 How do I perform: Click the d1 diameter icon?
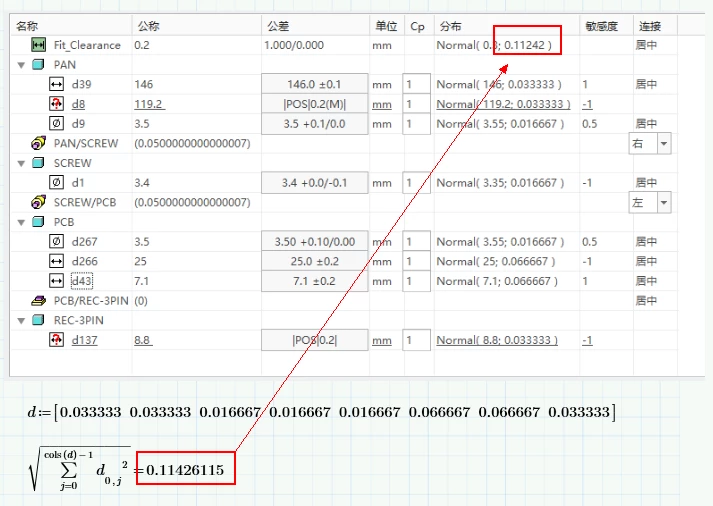(56, 182)
